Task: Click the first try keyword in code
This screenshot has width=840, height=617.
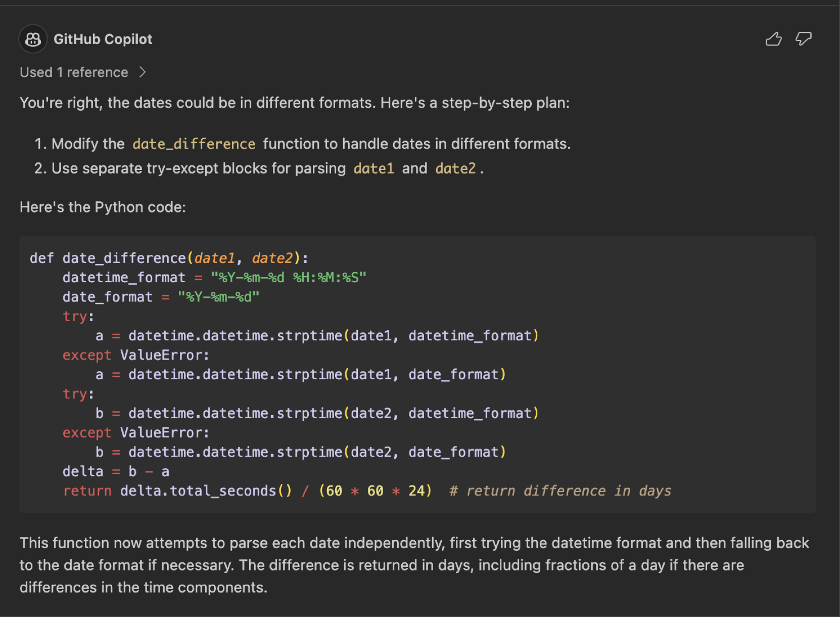Action: [75, 317]
